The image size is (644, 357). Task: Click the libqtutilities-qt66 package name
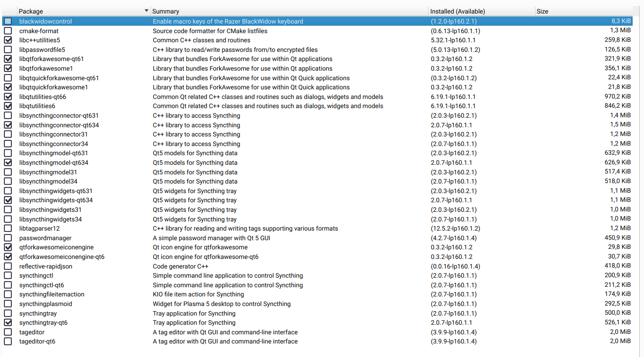pos(42,97)
